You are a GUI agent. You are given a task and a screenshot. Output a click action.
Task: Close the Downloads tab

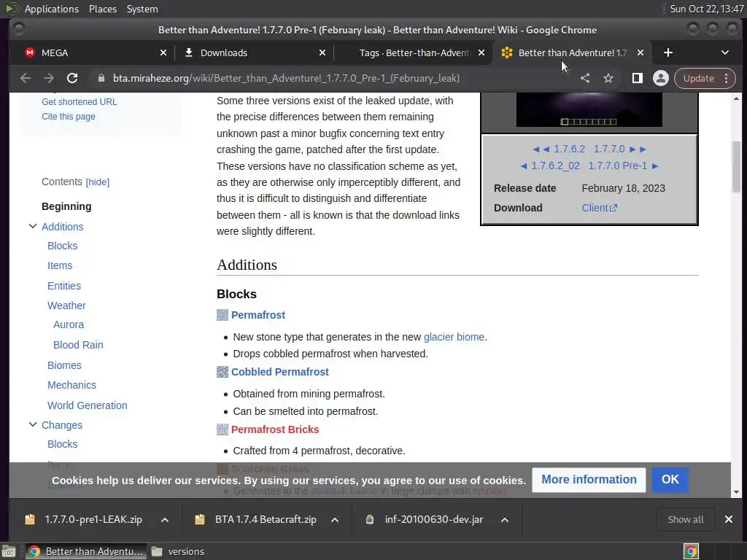click(322, 52)
